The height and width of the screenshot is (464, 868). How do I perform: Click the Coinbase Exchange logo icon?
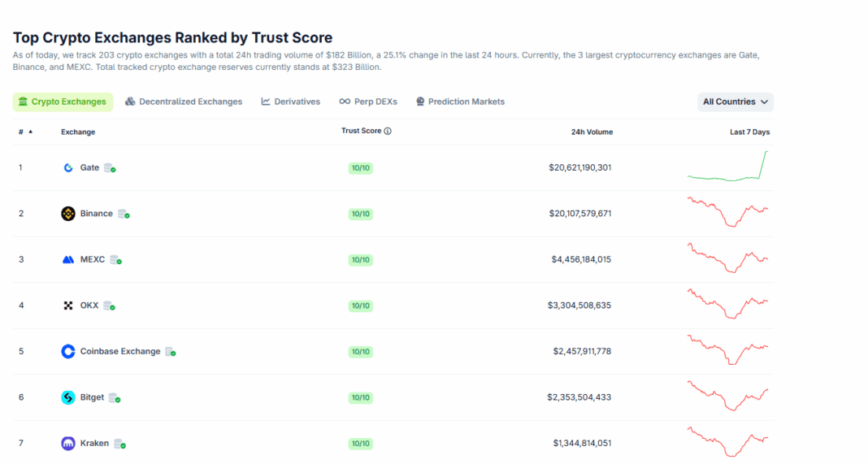click(x=68, y=352)
